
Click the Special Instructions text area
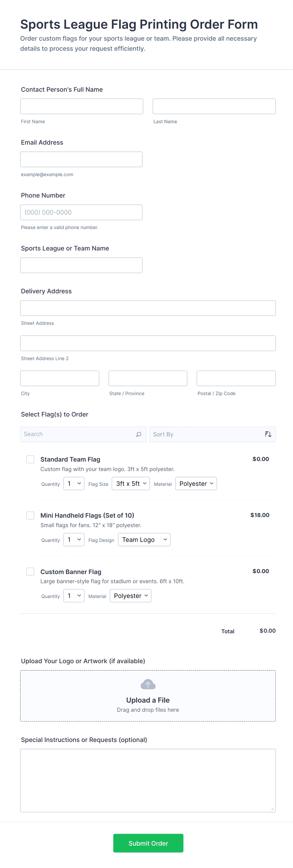point(148,780)
